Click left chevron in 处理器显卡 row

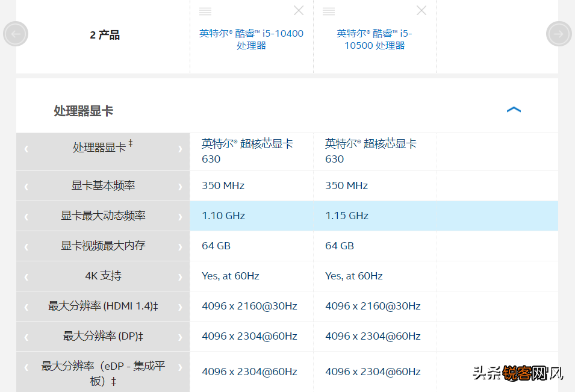click(x=26, y=149)
